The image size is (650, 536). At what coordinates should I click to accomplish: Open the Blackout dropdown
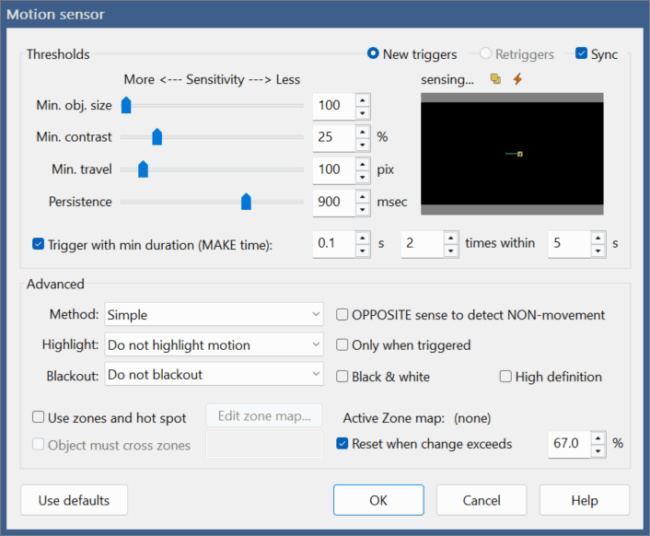coord(214,375)
